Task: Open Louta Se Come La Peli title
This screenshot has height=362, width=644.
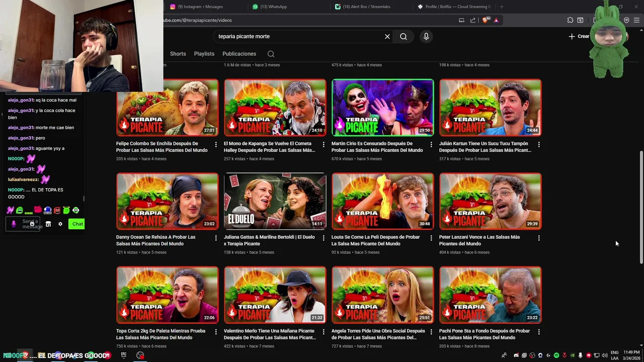Action: [x=375, y=240]
